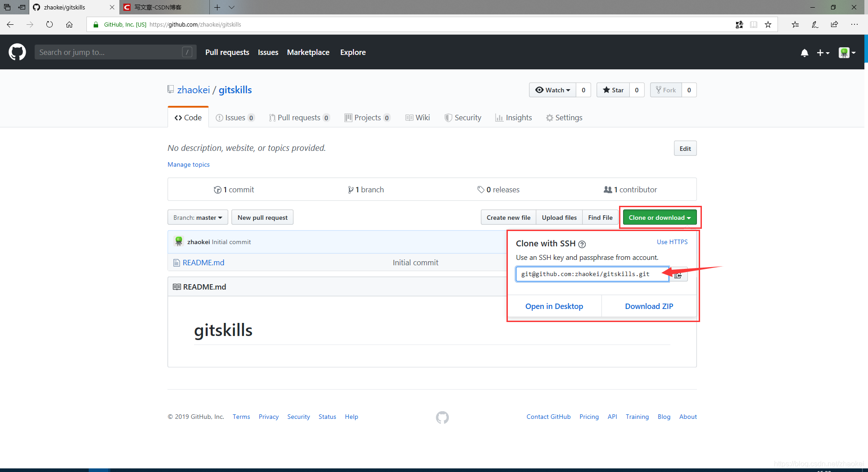Click the share page icon
The height and width of the screenshot is (472, 868).
834,24
